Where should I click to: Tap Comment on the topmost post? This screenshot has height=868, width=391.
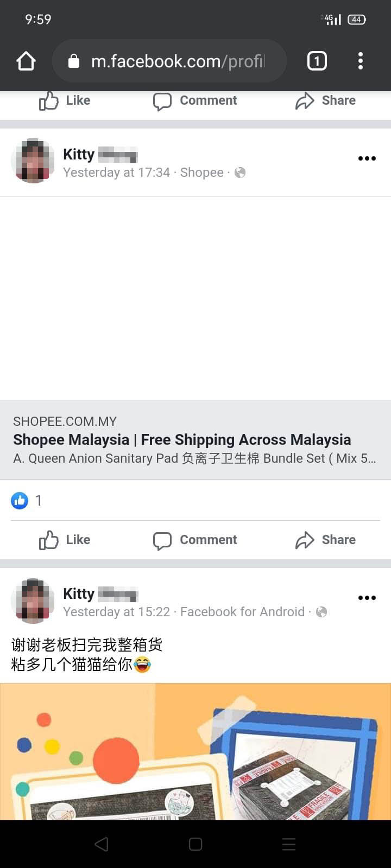[195, 101]
